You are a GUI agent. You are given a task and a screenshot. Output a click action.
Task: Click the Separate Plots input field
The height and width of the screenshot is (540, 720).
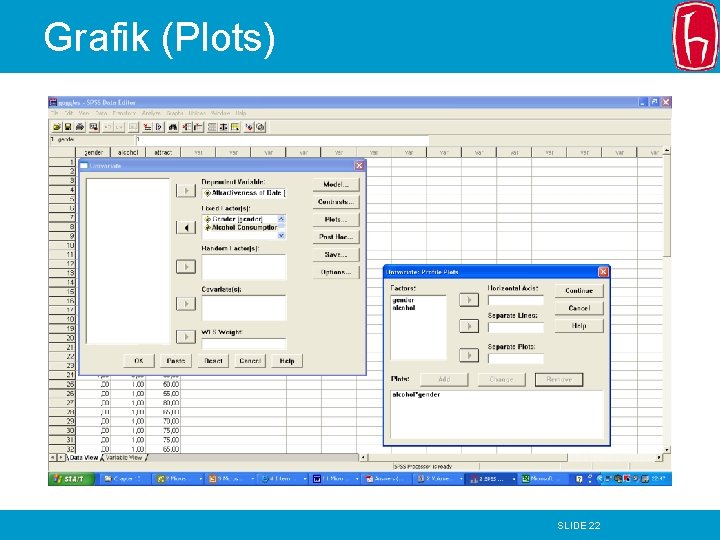pyautogui.click(x=516, y=359)
